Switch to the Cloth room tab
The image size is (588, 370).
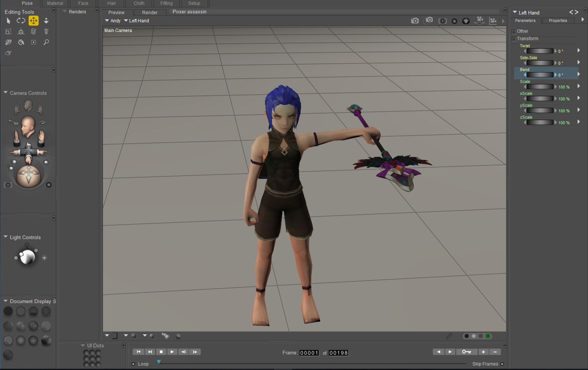click(x=139, y=3)
